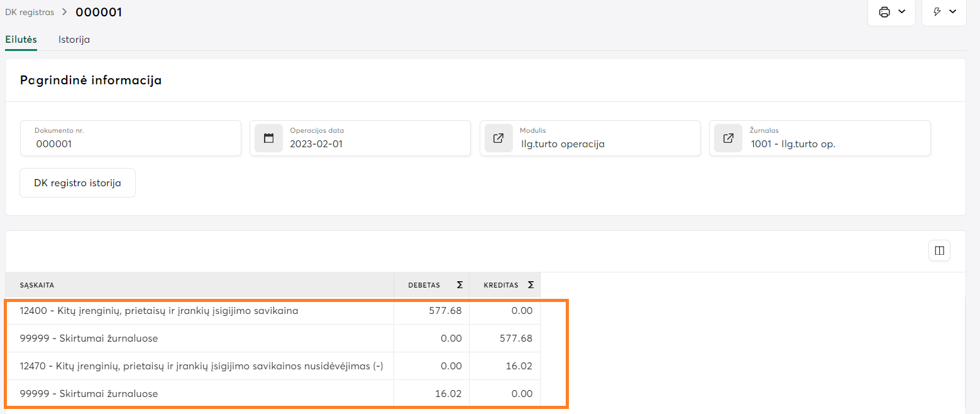
Task: Open the lightning quick actions menu
Action: click(x=944, y=12)
